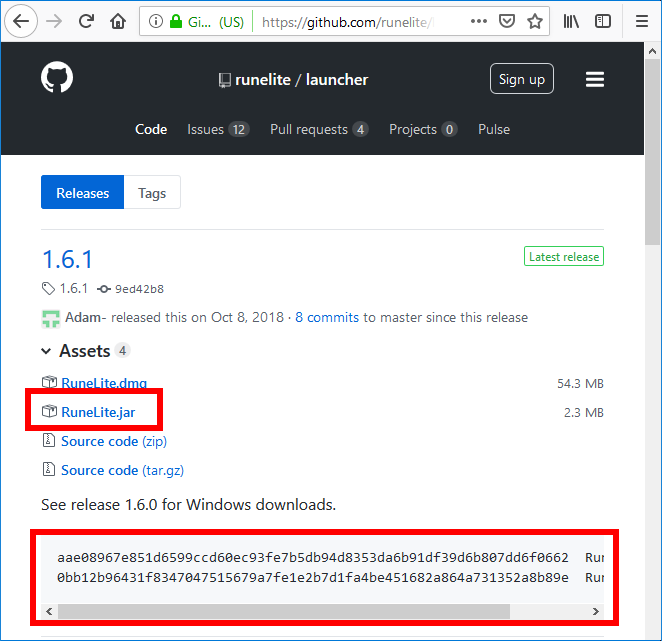Click checksum starting with 0bb12b96
Viewport: 662px width, 641px height.
coord(313,577)
